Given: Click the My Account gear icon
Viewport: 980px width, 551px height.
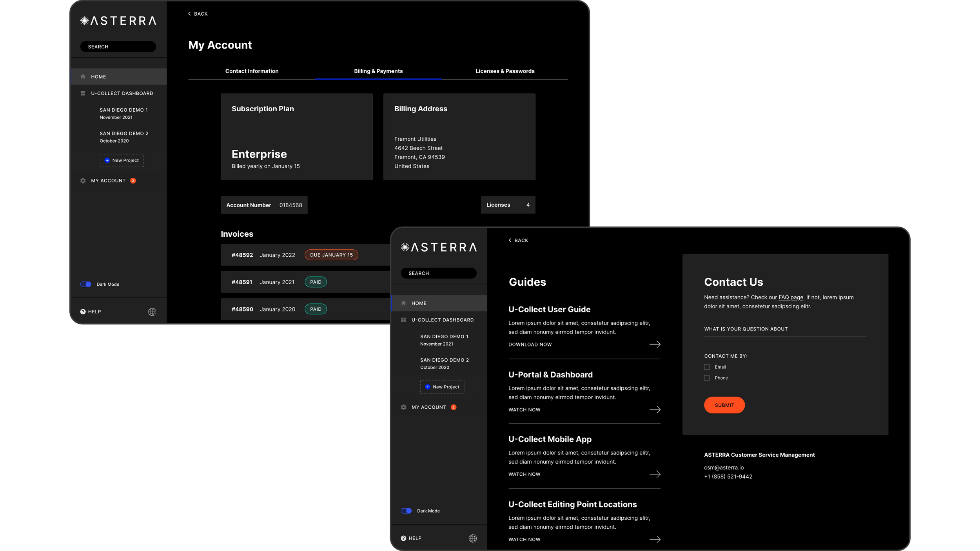Looking at the screenshot, I should pyautogui.click(x=83, y=181).
